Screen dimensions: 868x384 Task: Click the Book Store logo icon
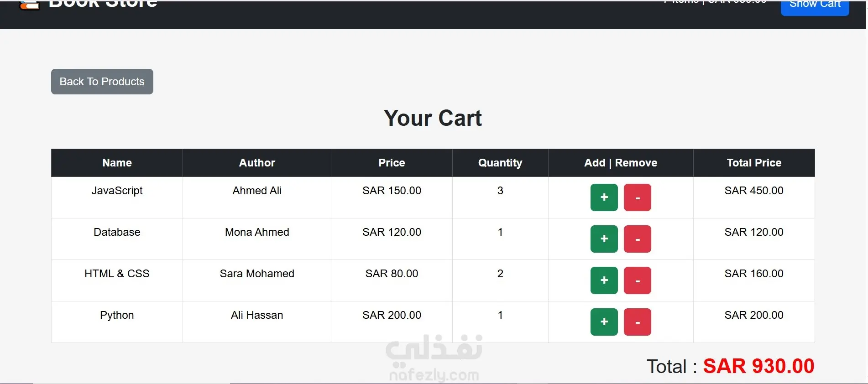click(x=30, y=5)
